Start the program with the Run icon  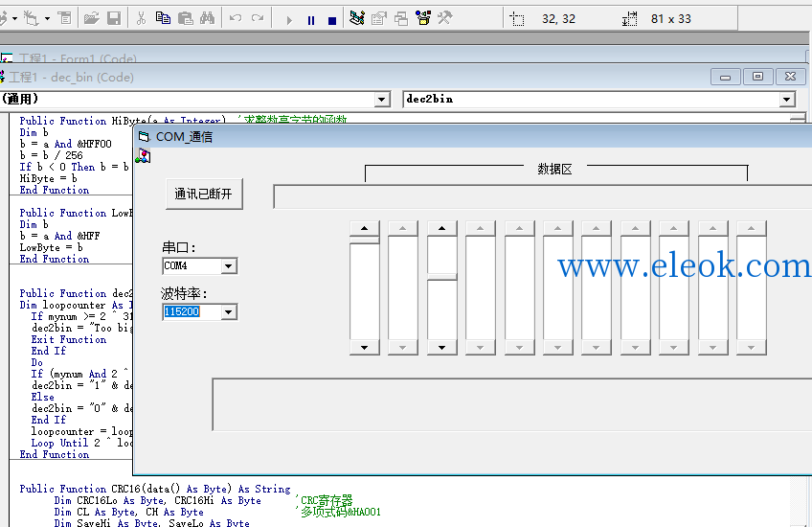tap(289, 20)
